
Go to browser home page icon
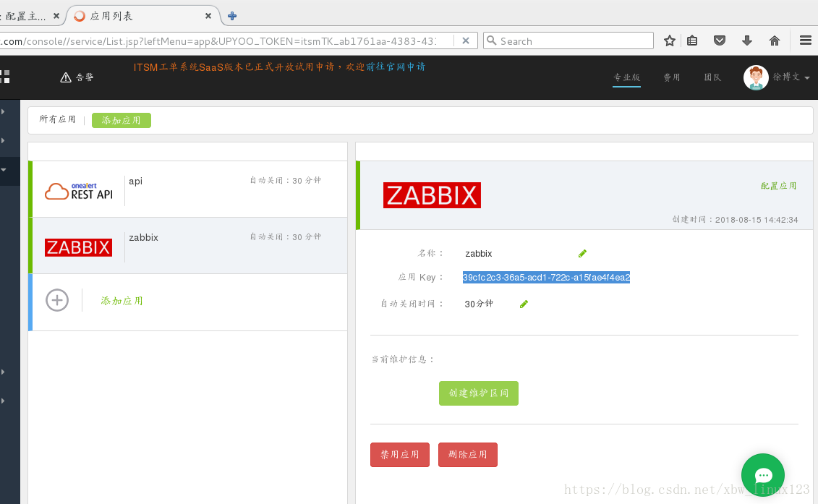(x=775, y=40)
